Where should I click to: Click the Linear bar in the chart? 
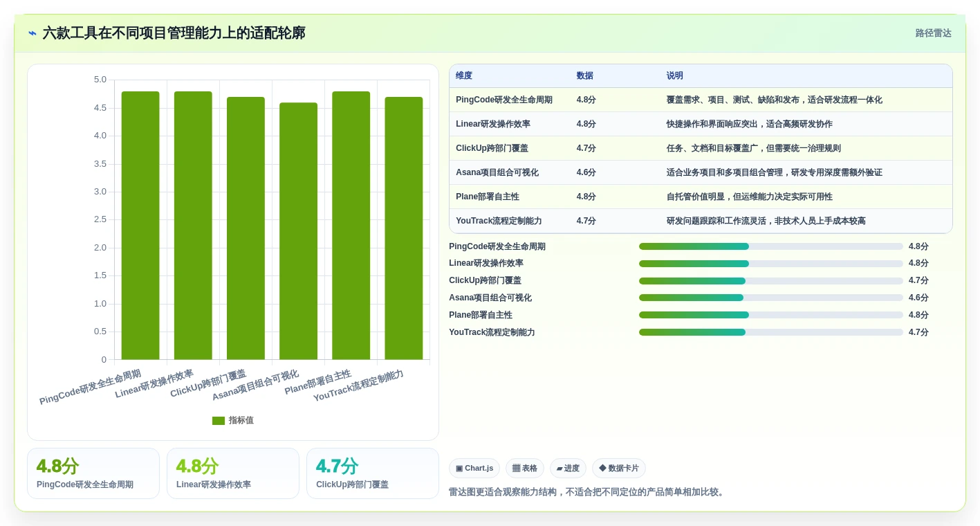tap(193, 226)
